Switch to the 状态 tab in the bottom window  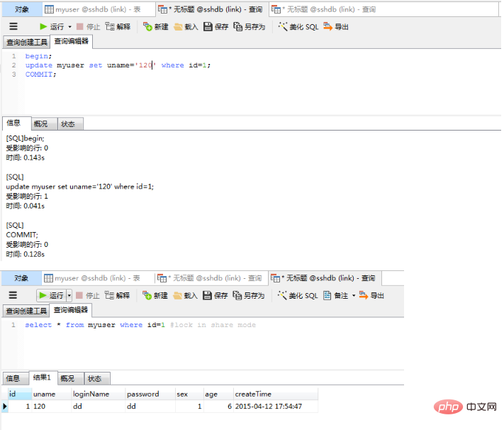97,379
